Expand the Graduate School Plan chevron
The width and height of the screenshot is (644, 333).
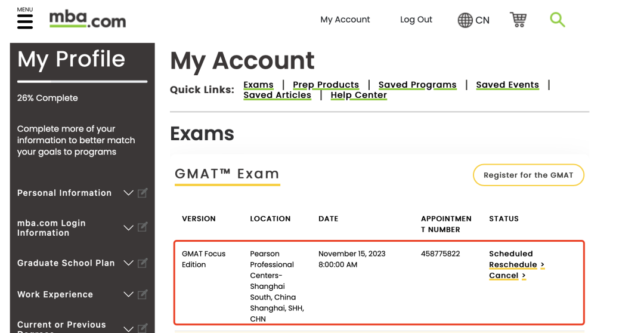(x=128, y=263)
